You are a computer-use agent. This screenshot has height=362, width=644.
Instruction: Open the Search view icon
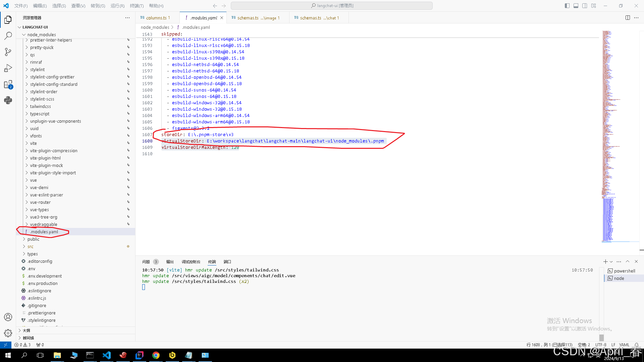click(8, 36)
